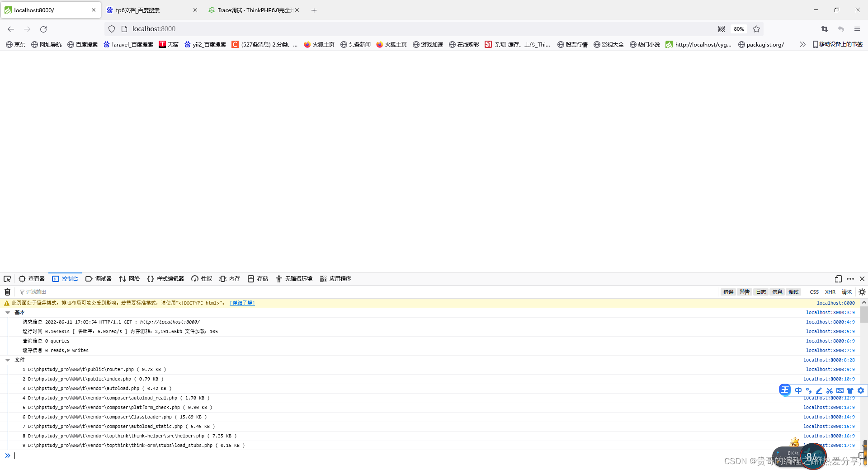Clear the console with the trash icon
This screenshot has height=470, width=868.
click(7, 292)
